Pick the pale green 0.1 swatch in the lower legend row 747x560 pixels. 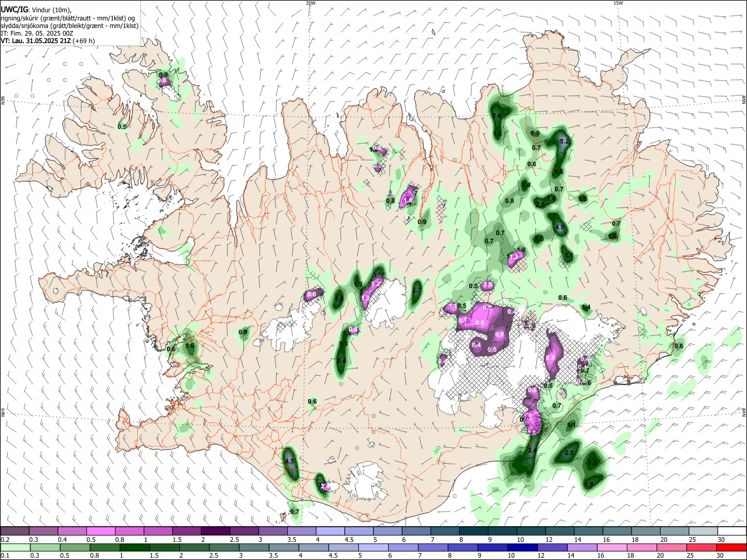pos(15,547)
